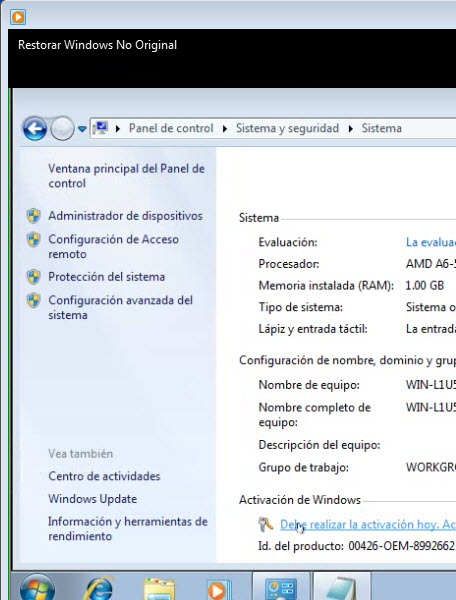The width and height of the screenshot is (456, 600).
Task: Click the back navigation arrow button
Action: pos(35,128)
